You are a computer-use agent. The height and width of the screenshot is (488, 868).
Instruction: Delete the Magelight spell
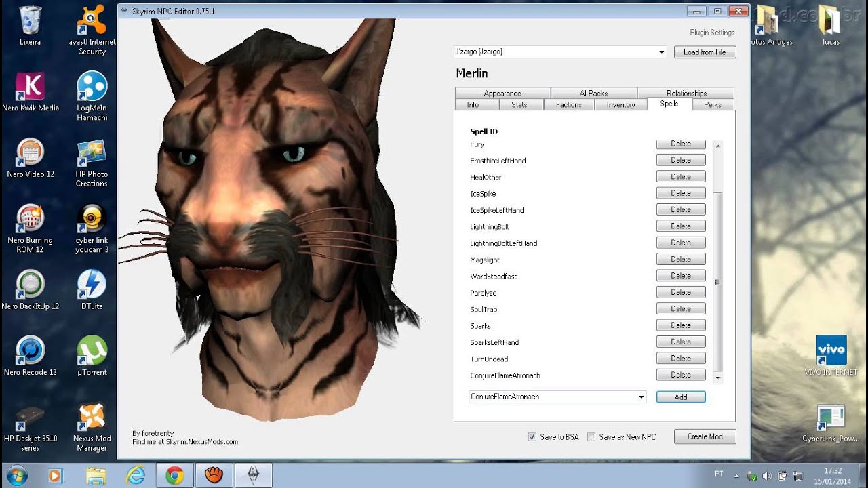pyautogui.click(x=681, y=259)
